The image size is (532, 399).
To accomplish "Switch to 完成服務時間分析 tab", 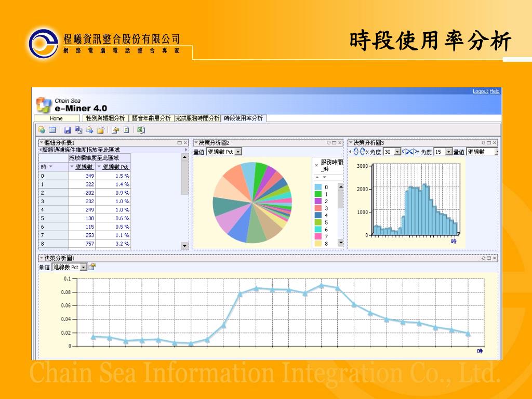I will coord(197,118).
